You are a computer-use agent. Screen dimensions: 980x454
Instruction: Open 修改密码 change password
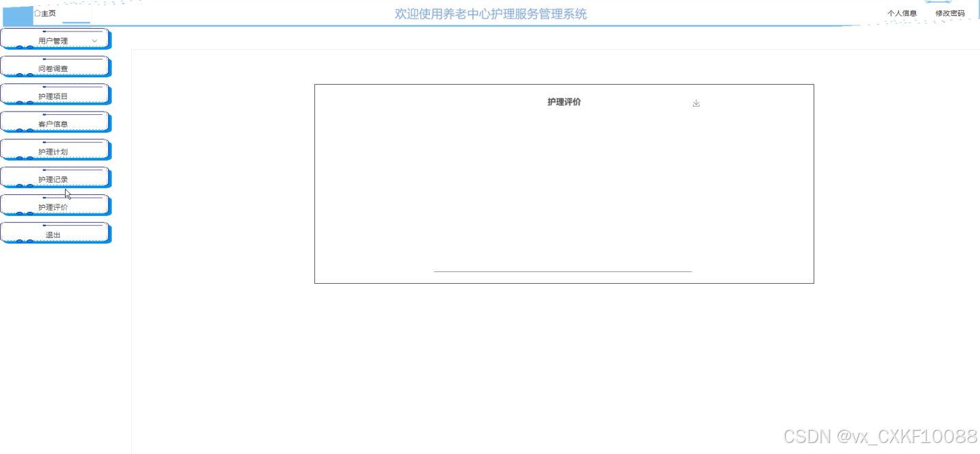(950, 13)
